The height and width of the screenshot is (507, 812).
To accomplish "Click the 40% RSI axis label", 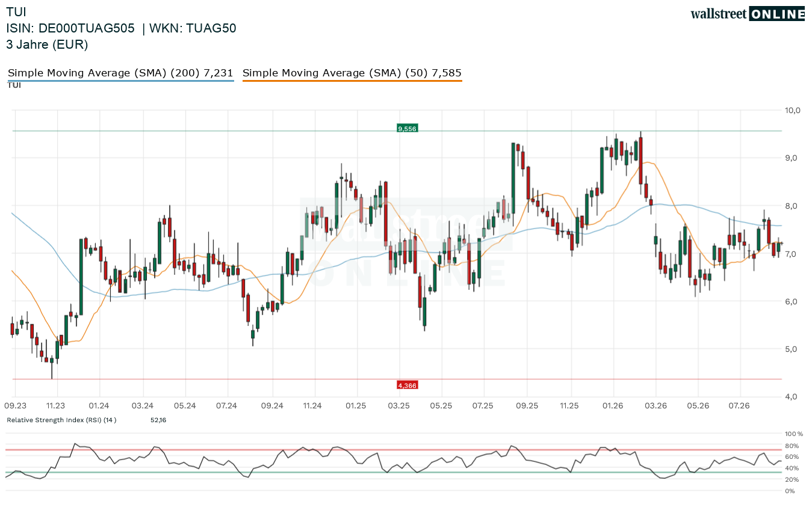I will [x=792, y=468].
